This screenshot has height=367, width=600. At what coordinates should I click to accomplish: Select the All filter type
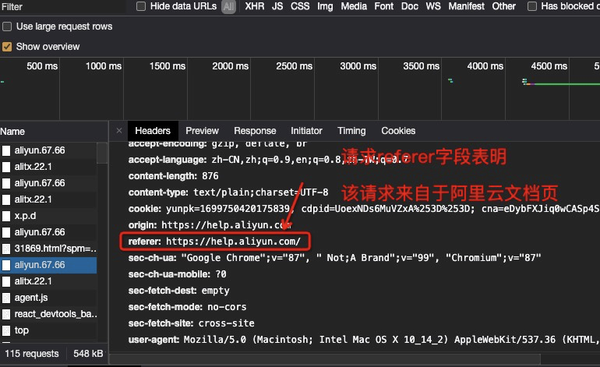[x=228, y=7]
